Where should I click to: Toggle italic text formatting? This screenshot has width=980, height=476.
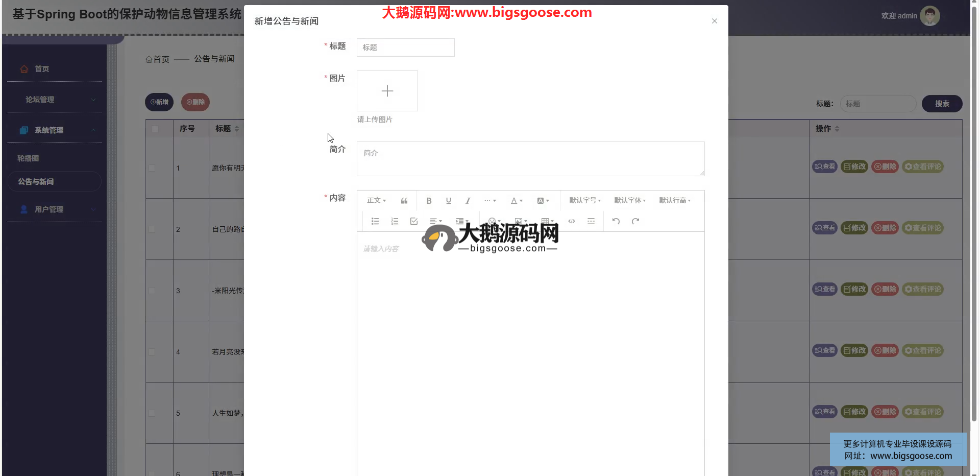pos(468,201)
